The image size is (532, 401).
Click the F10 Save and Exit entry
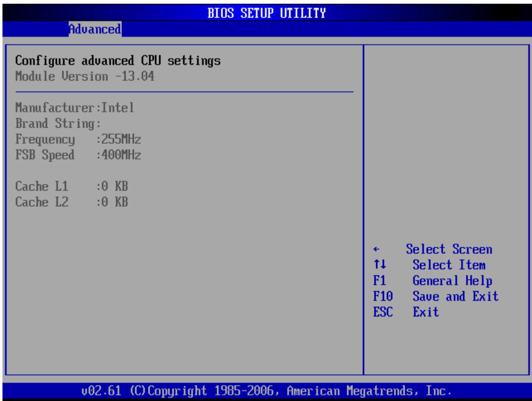436,297
